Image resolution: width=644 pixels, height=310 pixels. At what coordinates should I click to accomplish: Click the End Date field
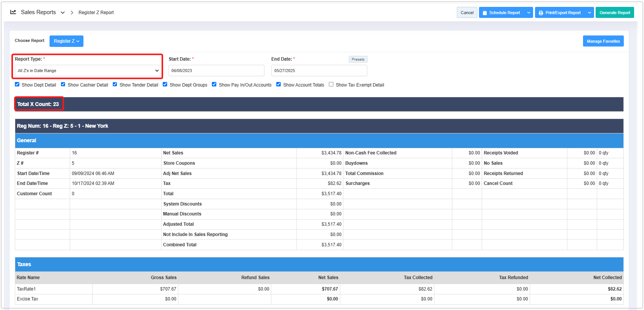tap(319, 71)
